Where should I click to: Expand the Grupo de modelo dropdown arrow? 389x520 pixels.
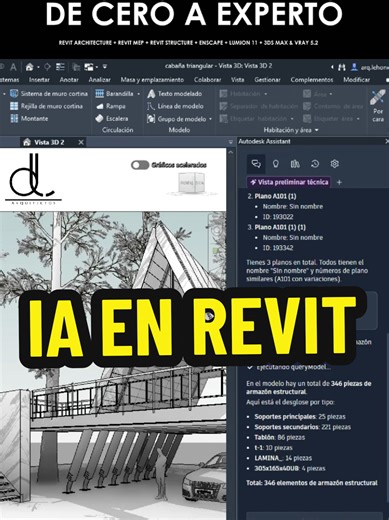pos(210,119)
